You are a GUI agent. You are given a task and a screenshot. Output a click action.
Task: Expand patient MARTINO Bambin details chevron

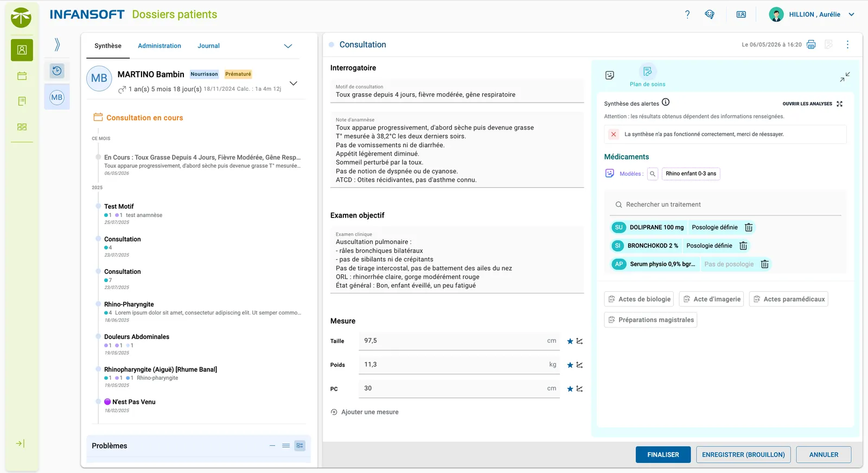[x=293, y=83]
